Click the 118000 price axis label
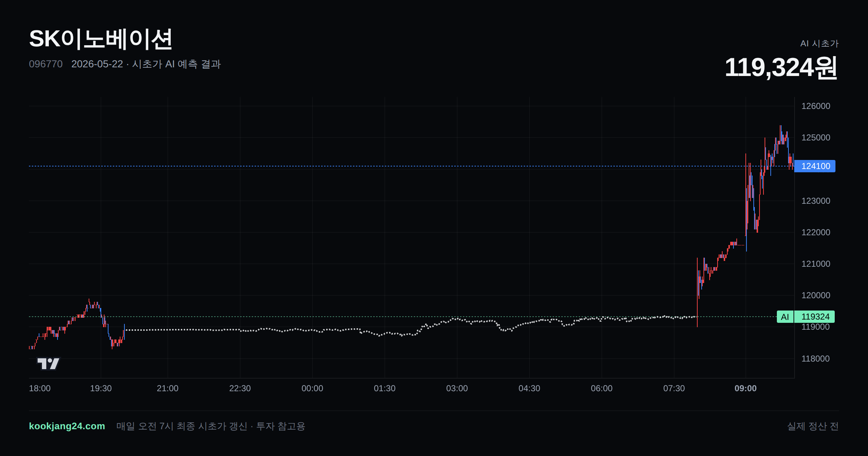Image resolution: width=868 pixels, height=456 pixels. [816, 359]
